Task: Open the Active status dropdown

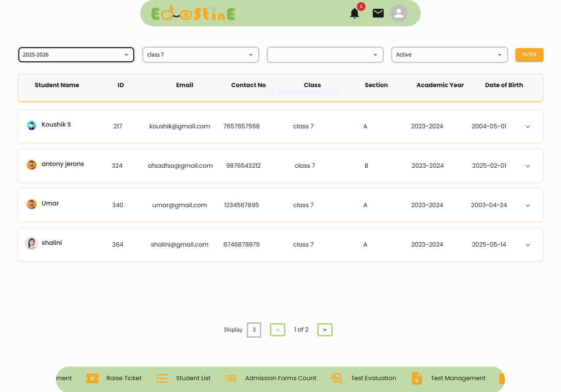Action: pos(449,55)
